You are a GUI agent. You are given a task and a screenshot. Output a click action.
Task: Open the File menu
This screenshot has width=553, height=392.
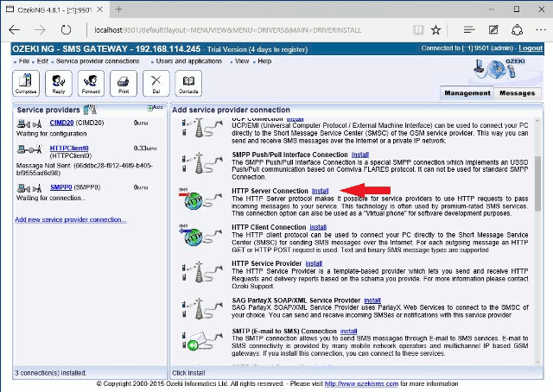(x=24, y=61)
